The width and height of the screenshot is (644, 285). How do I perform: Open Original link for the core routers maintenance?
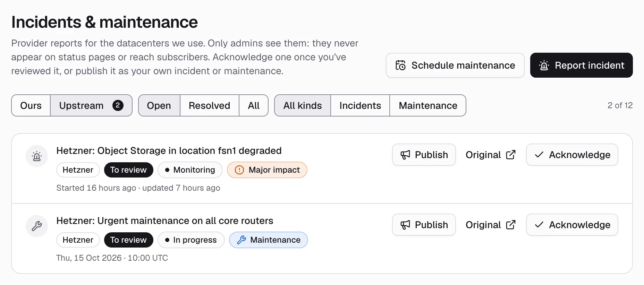pos(491,225)
